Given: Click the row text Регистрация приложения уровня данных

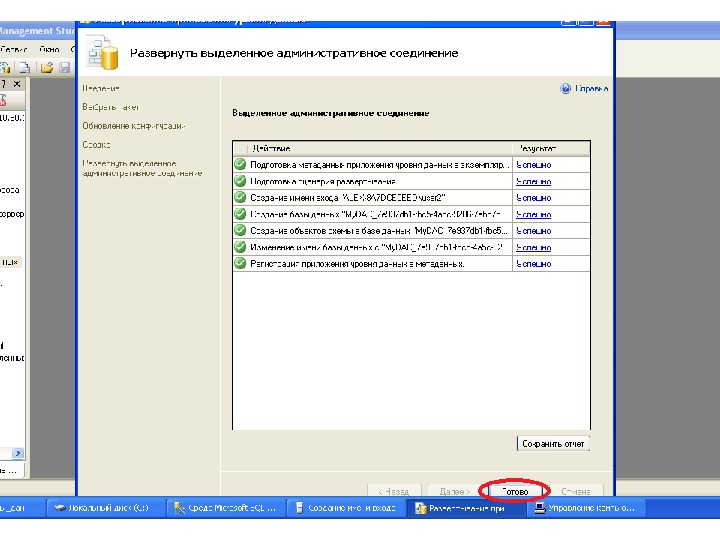Looking at the screenshot, I should coord(357,264).
